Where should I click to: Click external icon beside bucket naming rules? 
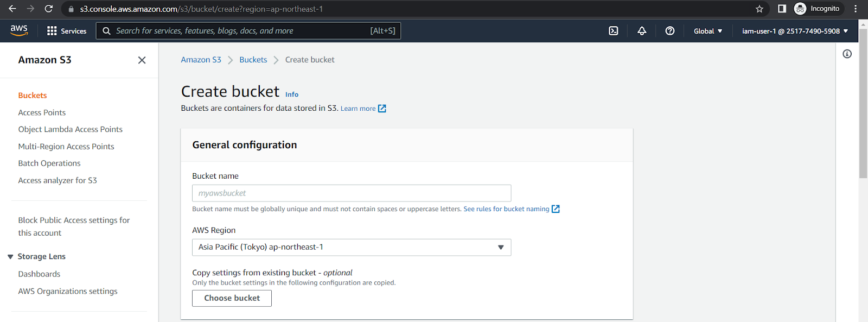coord(556,209)
